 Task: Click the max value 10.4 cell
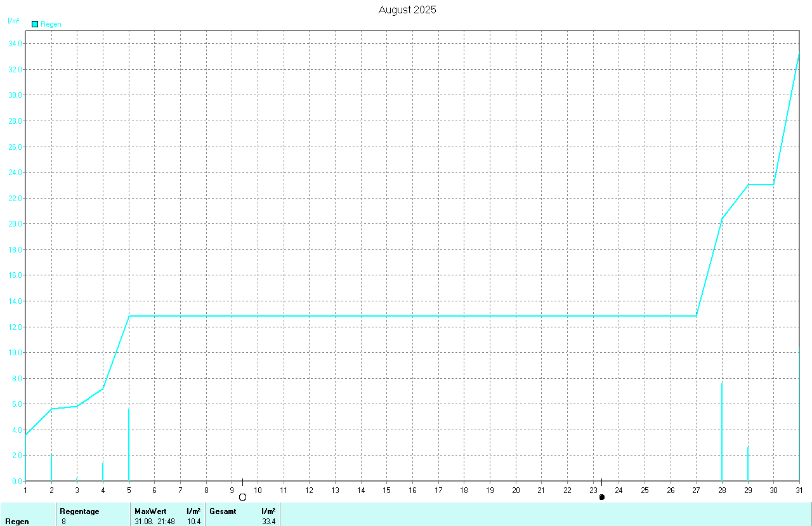(193, 522)
